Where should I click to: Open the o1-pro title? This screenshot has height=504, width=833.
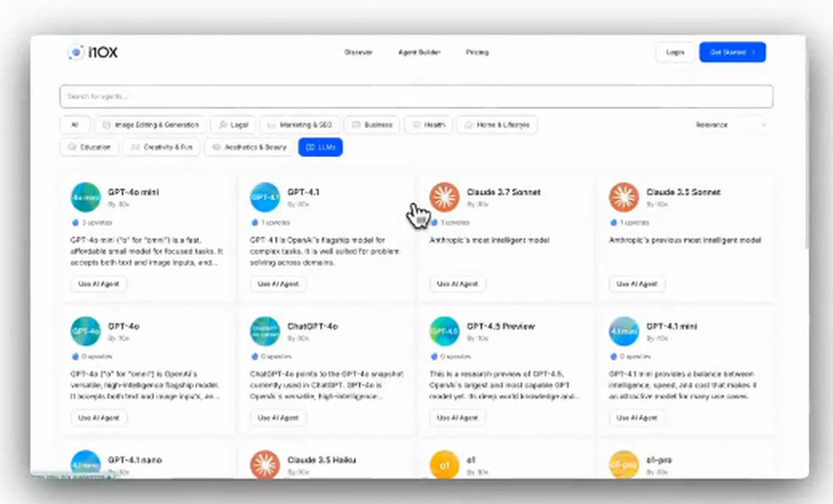coord(659,460)
